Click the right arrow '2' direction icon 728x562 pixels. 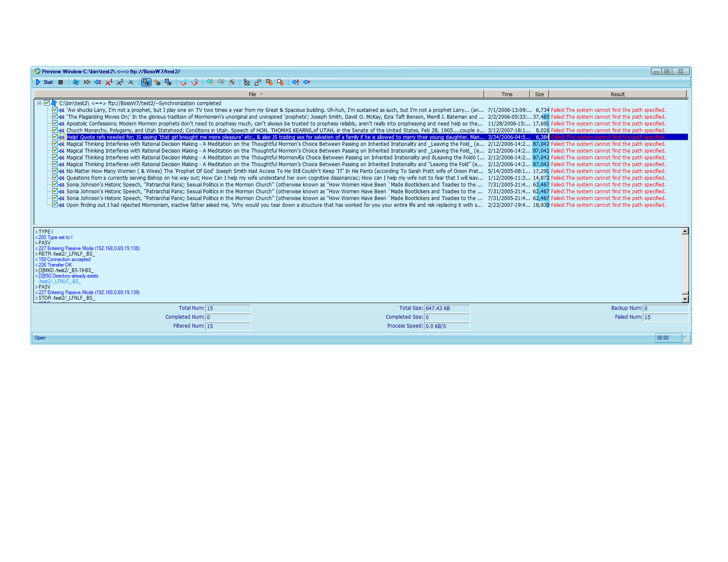tap(98, 82)
